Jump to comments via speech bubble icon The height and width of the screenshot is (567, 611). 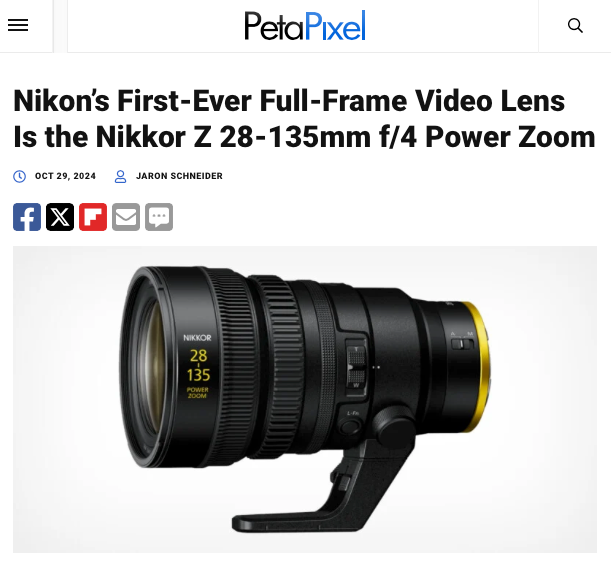point(159,217)
